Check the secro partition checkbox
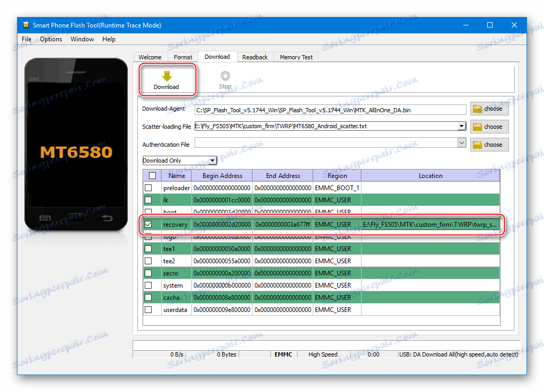Screen dimensions: 544x392 (x=148, y=273)
